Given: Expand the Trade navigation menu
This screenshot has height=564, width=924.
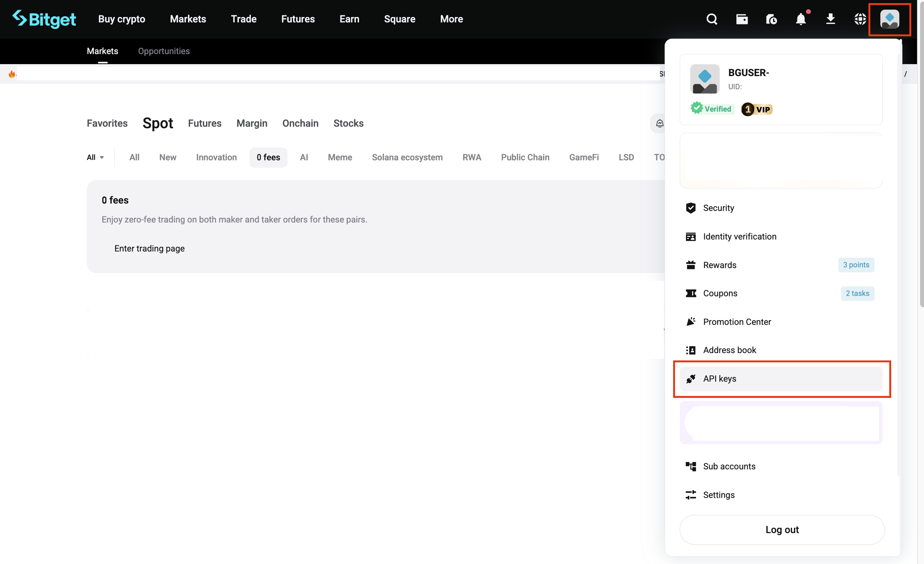Looking at the screenshot, I should pyautogui.click(x=244, y=19).
